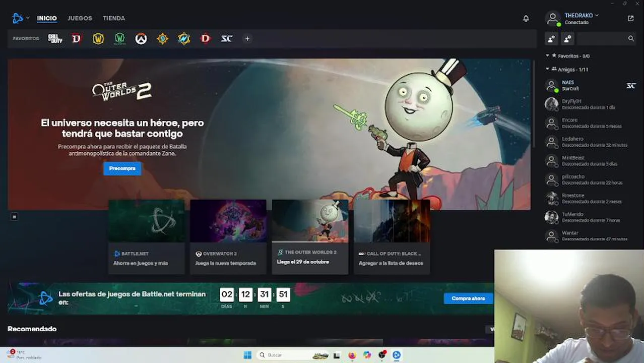Click the Precompra button
Viewport: 644px width, 363px height.
tap(122, 168)
